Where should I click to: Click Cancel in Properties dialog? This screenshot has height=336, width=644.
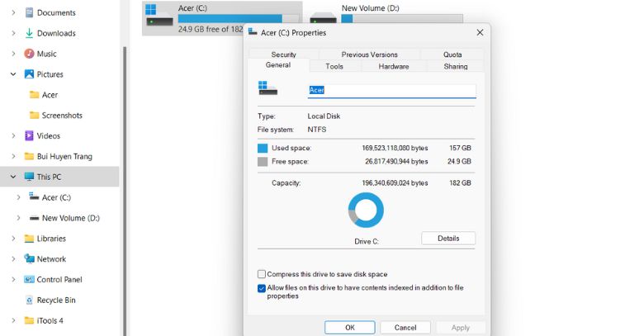coord(405,328)
